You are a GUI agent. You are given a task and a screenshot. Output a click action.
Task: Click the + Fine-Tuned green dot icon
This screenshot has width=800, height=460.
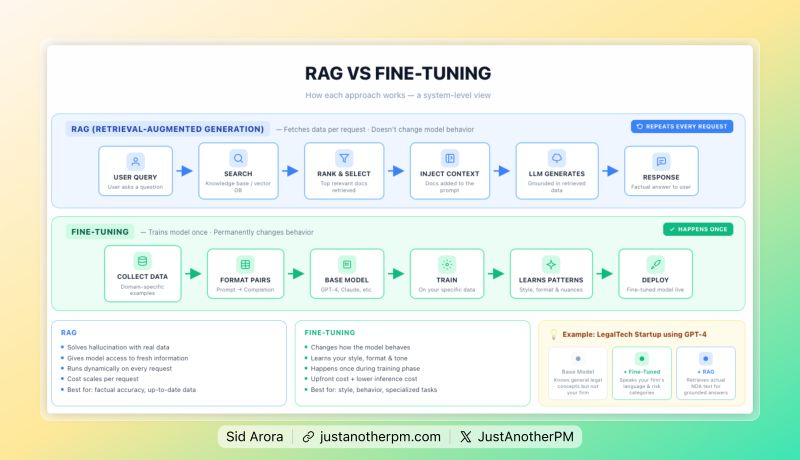(642, 359)
